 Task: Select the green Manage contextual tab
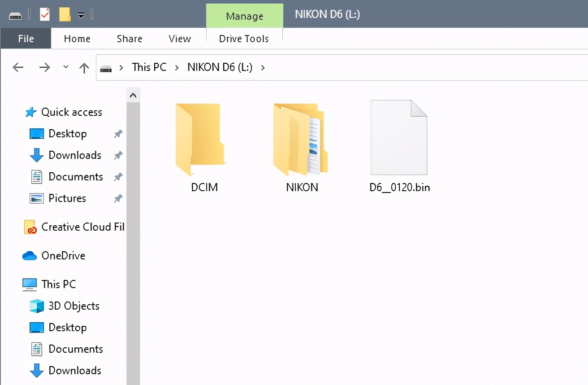[x=244, y=16]
